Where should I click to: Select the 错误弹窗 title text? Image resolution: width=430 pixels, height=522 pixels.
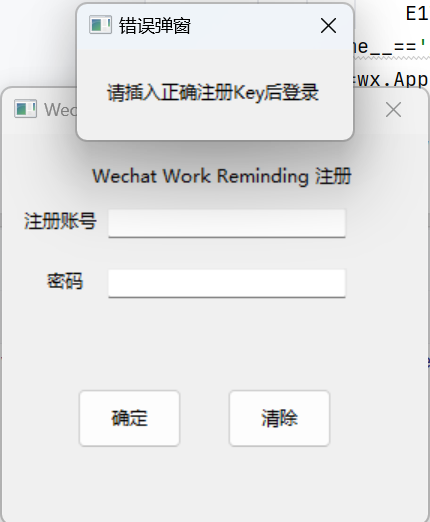tap(155, 26)
